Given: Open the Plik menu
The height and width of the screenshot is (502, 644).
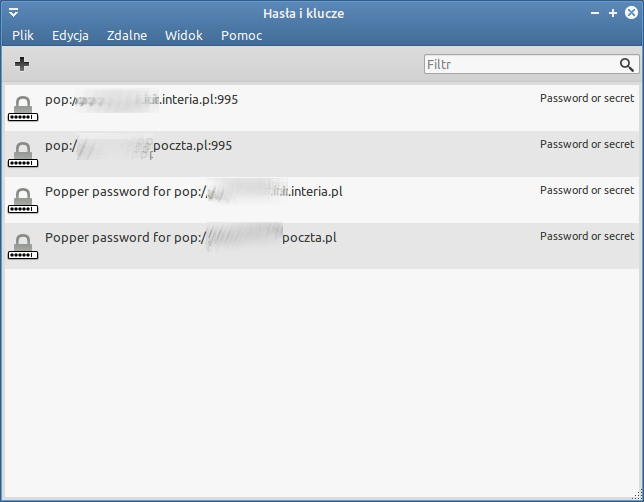Looking at the screenshot, I should click(23, 35).
